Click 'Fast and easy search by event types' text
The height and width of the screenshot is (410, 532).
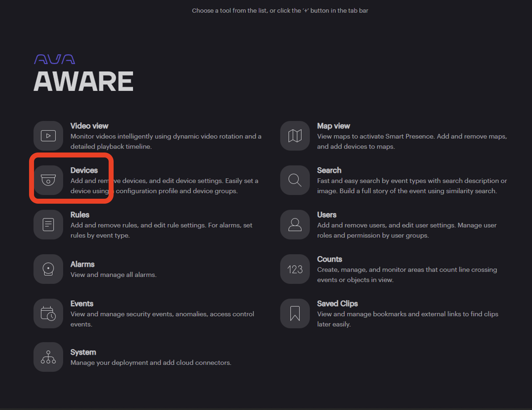click(x=412, y=186)
